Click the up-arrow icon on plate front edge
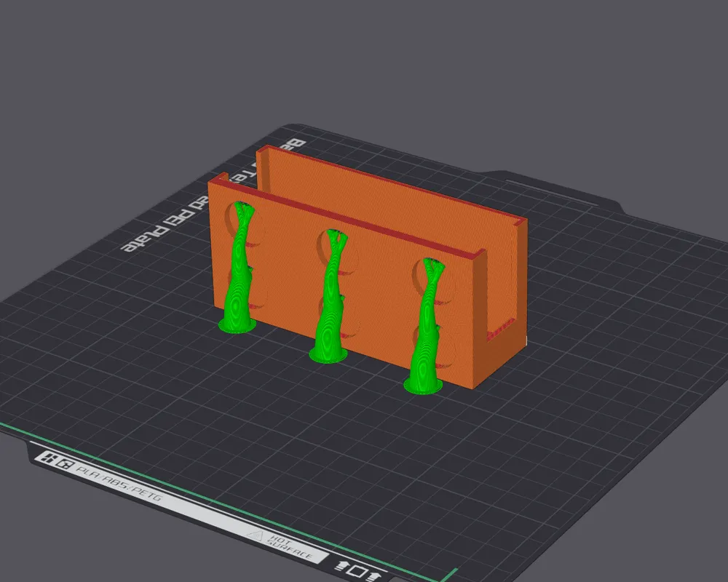Screen dimensions: 728x582 point(343,565)
